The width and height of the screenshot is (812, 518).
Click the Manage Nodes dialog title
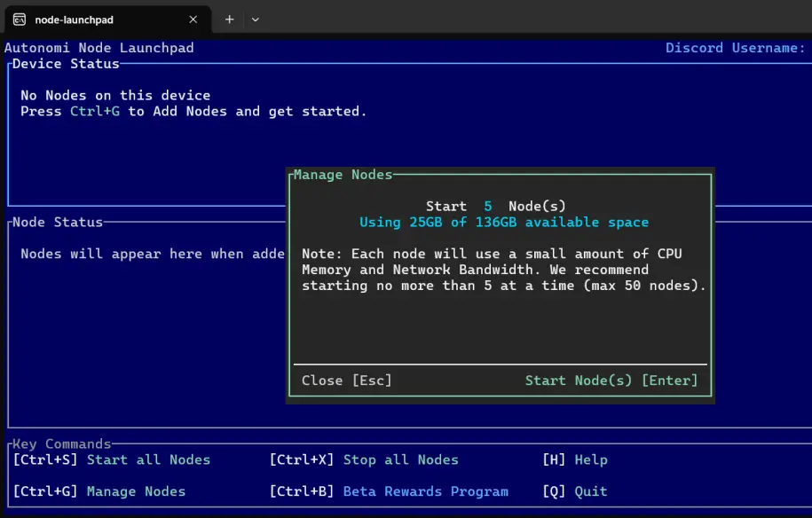point(343,175)
